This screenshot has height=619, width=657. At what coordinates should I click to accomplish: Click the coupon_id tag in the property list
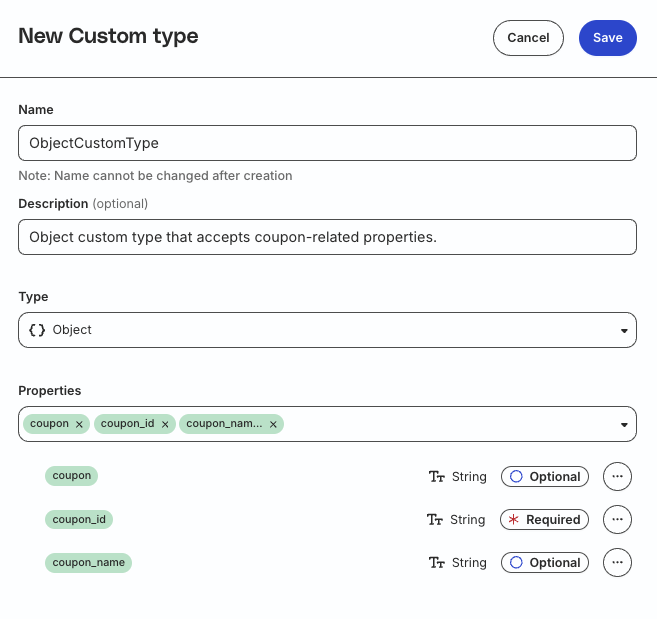coord(79,520)
